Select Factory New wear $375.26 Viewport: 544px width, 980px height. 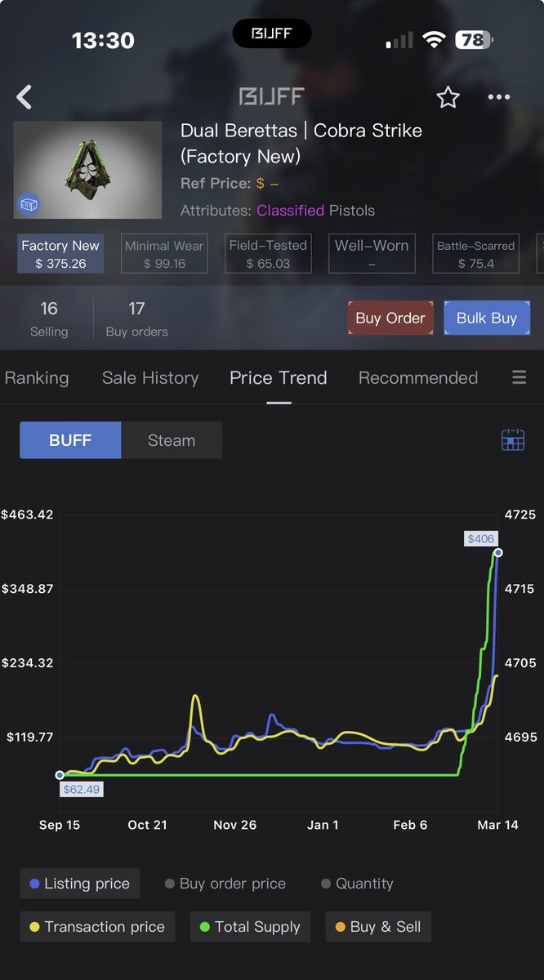pyautogui.click(x=60, y=254)
